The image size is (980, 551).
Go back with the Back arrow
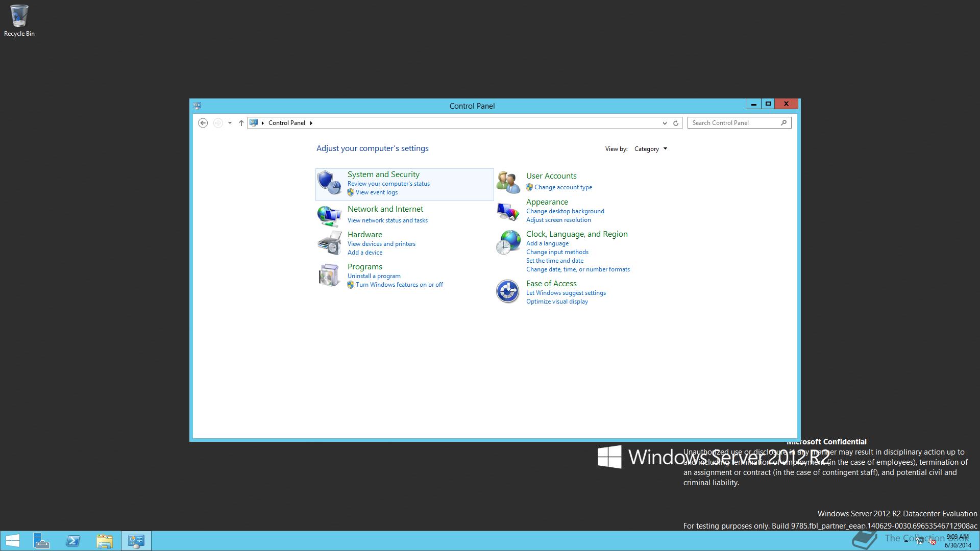pos(203,123)
